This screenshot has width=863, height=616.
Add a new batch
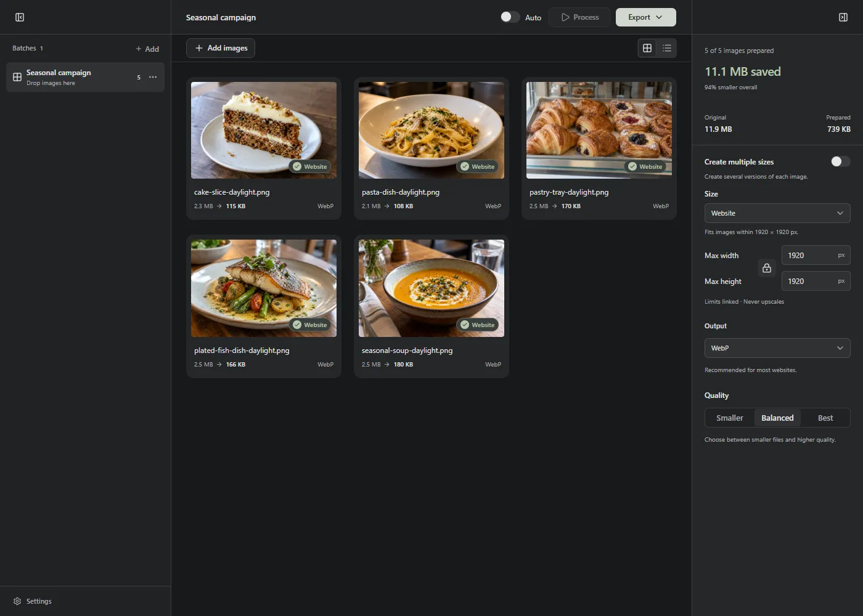147,49
